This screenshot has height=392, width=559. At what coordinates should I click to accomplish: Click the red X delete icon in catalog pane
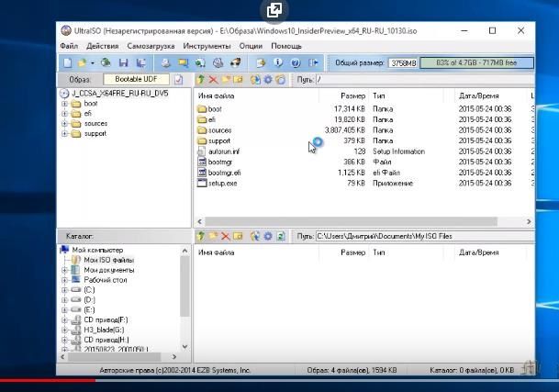point(225,236)
